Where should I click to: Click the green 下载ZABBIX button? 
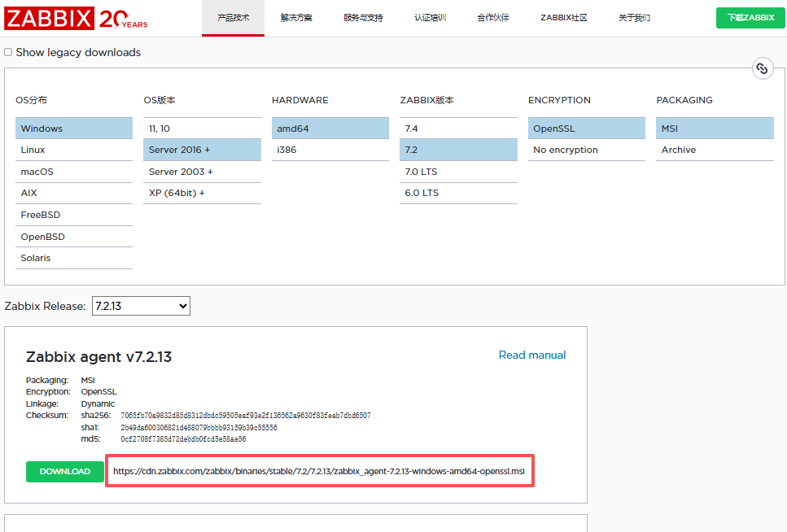750,18
